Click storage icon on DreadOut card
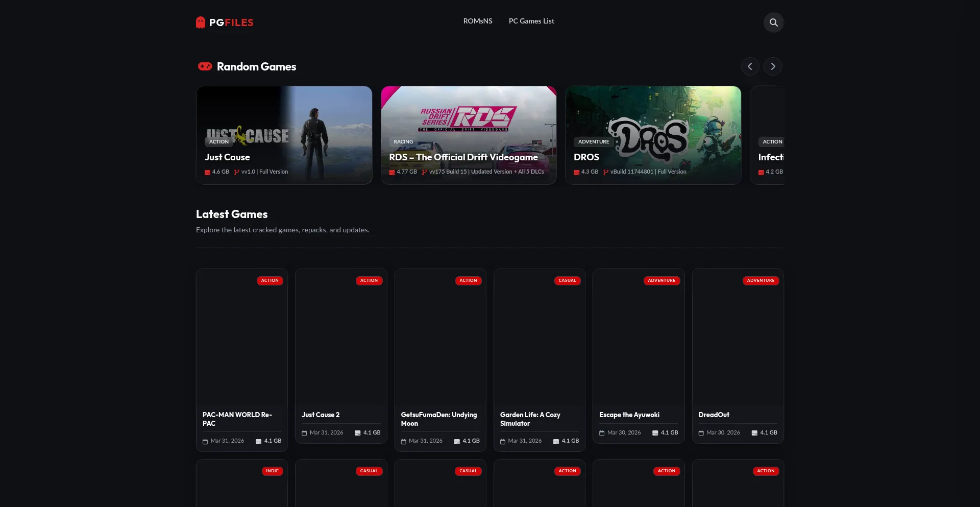 (x=754, y=433)
